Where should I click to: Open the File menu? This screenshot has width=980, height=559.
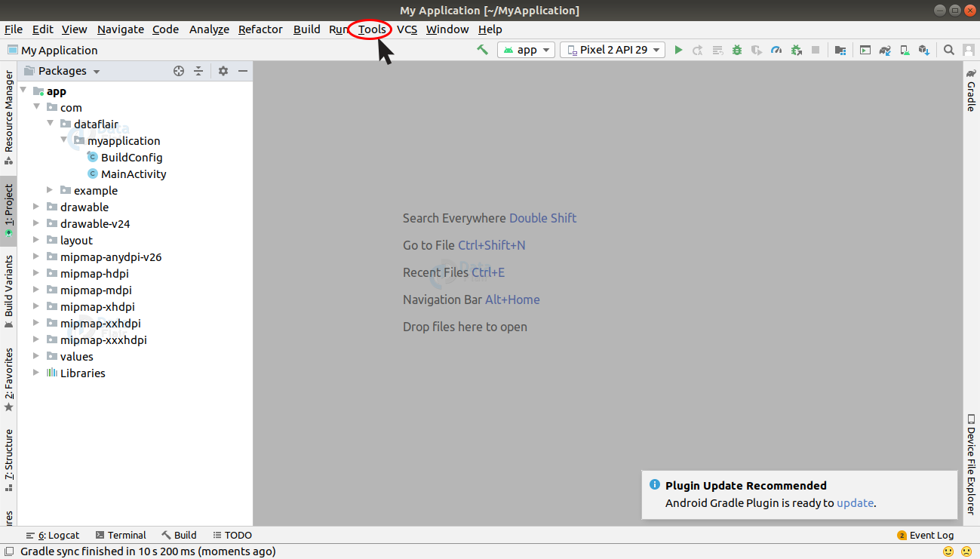pos(14,29)
